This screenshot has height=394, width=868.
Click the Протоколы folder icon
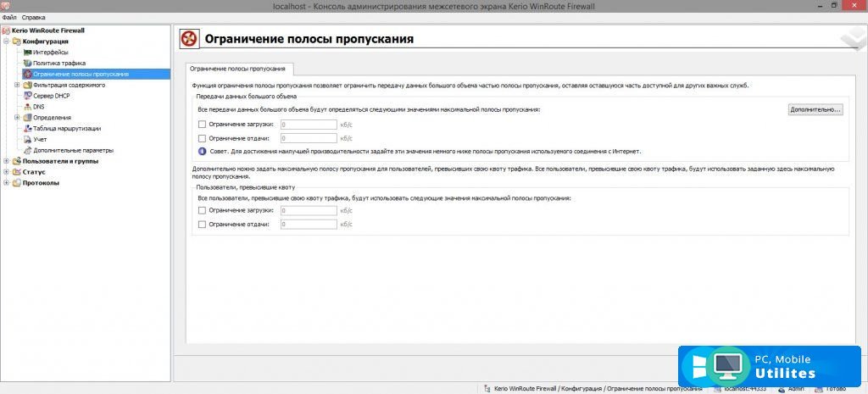pyautogui.click(x=17, y=183)
